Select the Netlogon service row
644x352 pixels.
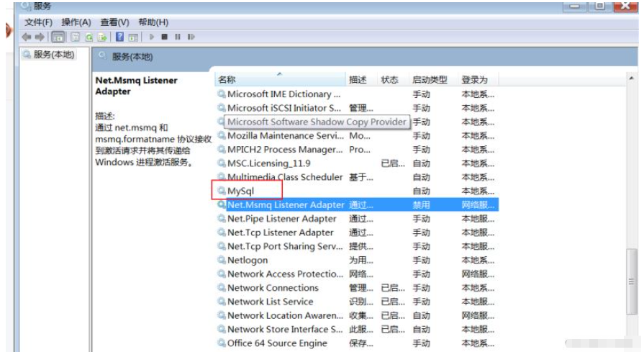coord(247,260)
